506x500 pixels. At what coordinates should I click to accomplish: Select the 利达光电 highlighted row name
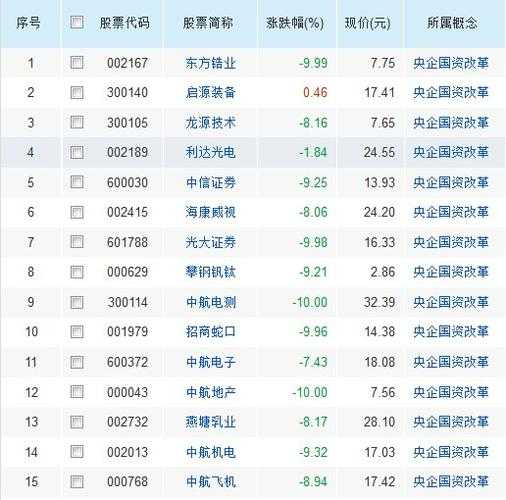click(x=211, y=152)
